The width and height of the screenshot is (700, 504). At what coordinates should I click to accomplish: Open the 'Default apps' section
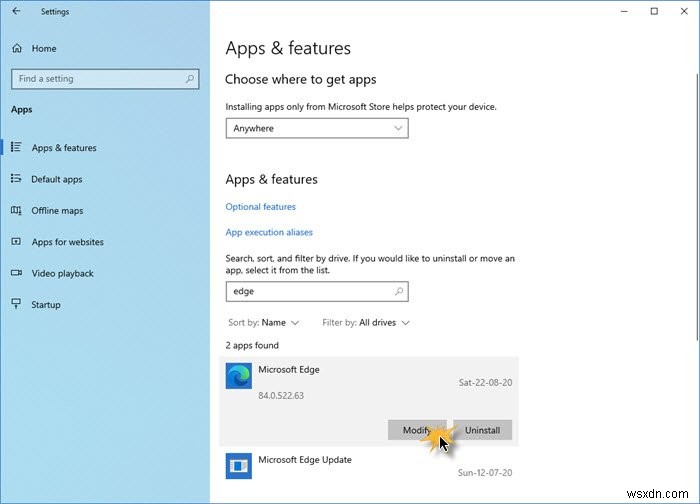(x=57, y=179)
